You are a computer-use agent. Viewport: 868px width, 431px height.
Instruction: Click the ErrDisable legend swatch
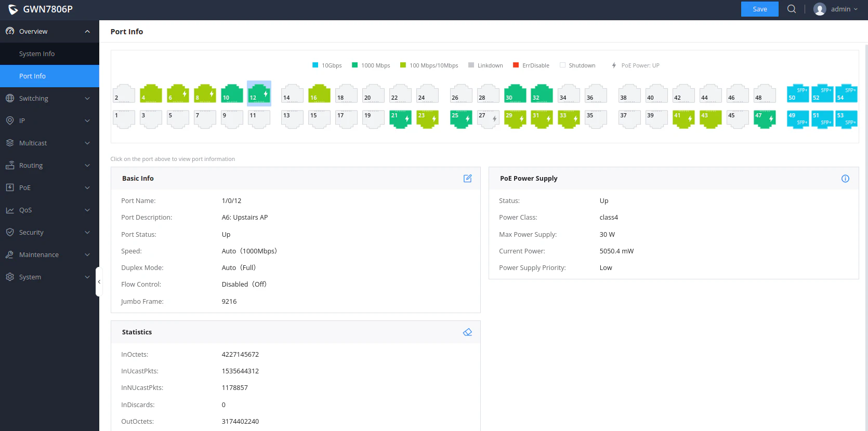point(516,65)
